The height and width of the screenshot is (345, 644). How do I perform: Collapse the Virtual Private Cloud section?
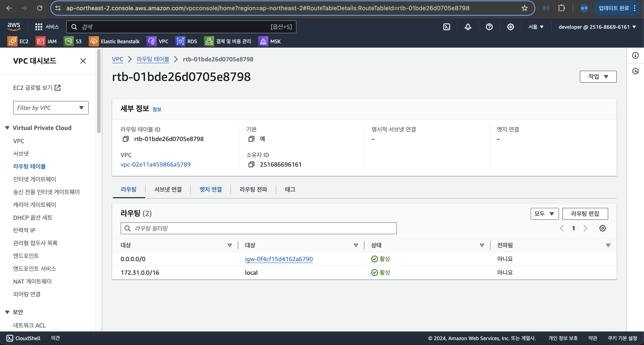point(7,128)
